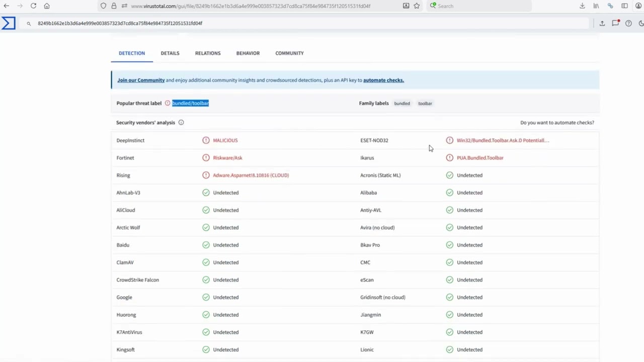644x362 pixels.
Task: Click the AliCloud vendor name
Action: [126, 210]
